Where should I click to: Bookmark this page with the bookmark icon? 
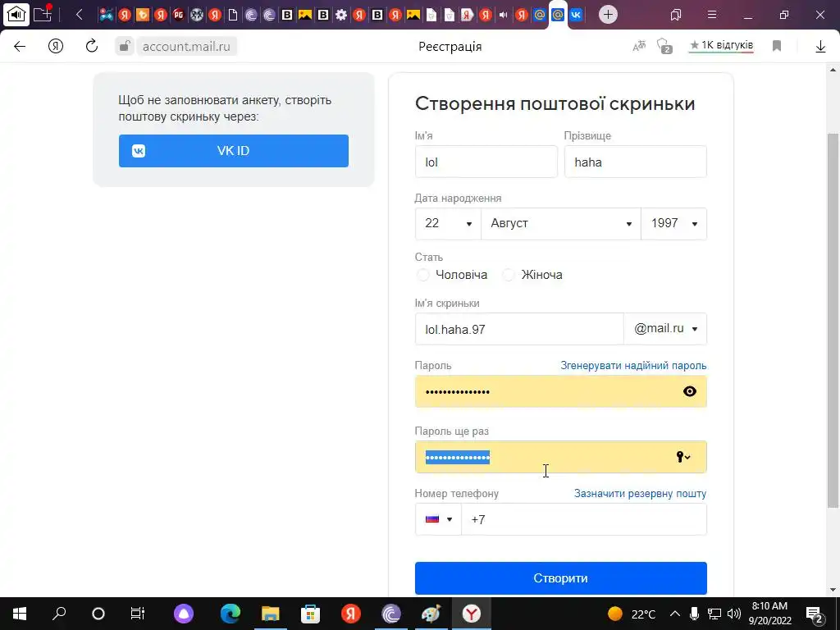pyautogui.click(x=777, y=46)
